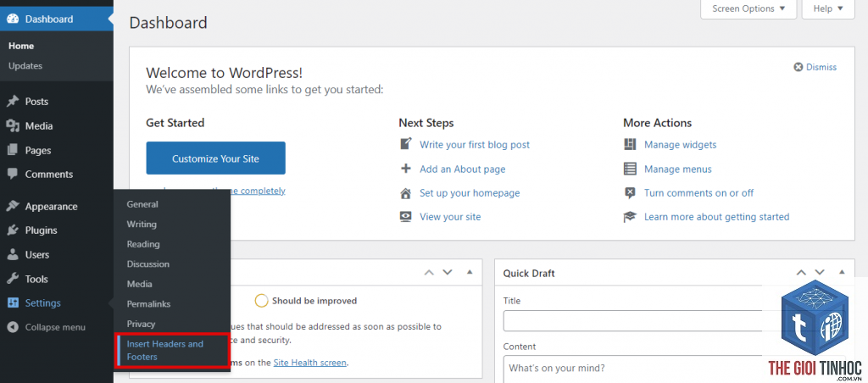Open Insert Headers and Footers settings
868x383 pixels.
point(172,350)
